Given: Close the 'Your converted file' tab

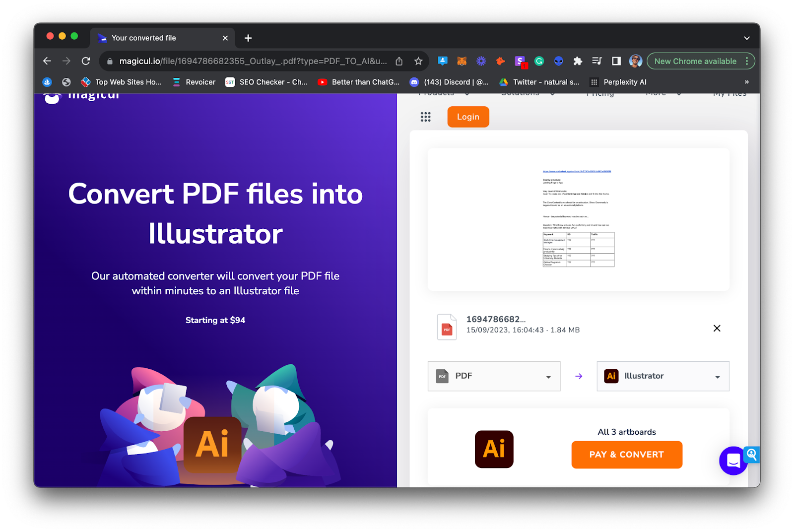Looking at the screenshot, I should (225, 38).
